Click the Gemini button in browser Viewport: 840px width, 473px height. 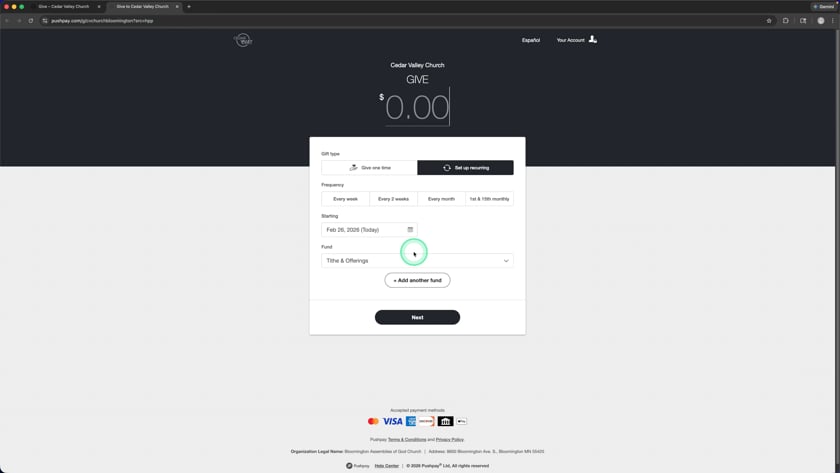tap(823, 6)
